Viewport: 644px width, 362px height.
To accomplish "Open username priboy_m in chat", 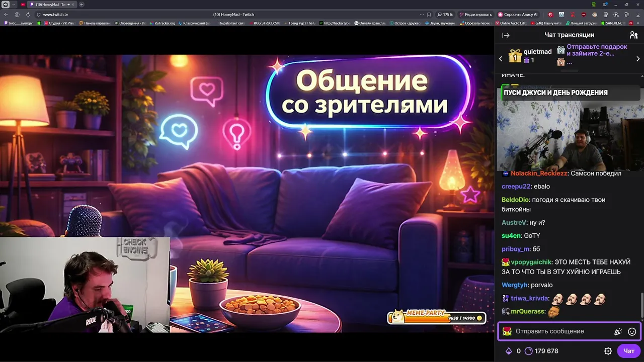I will tap(516, 249).
